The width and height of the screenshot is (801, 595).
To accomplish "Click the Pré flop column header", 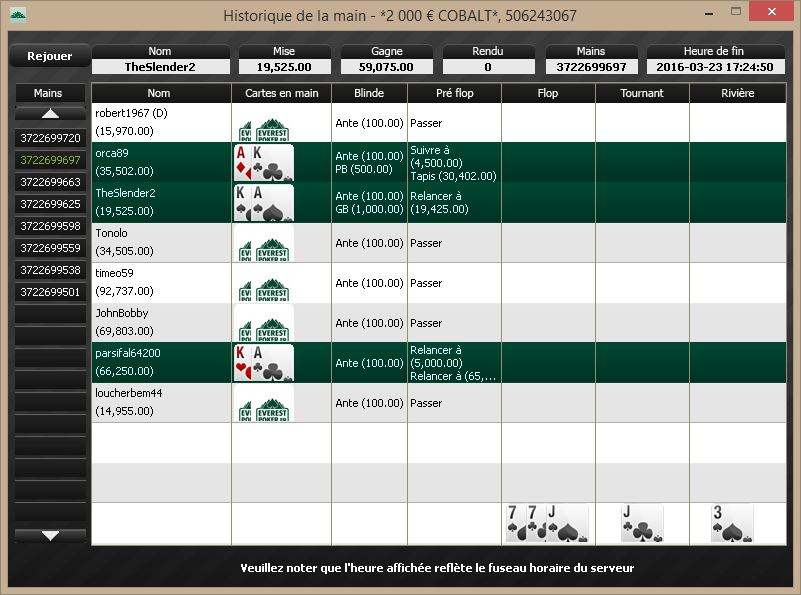I will click(x=454, y=93).
